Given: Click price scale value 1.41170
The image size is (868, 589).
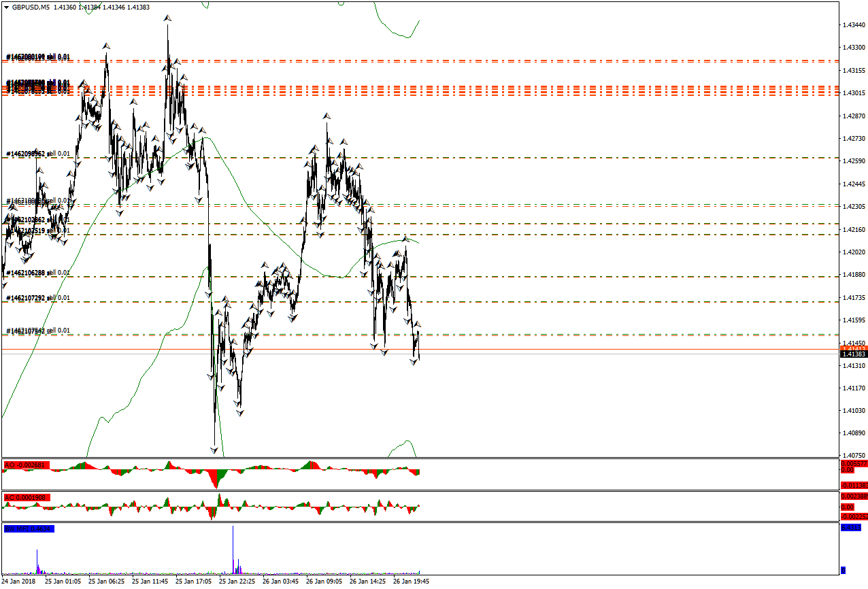Looking at the screenshot, I should (853, 388).
